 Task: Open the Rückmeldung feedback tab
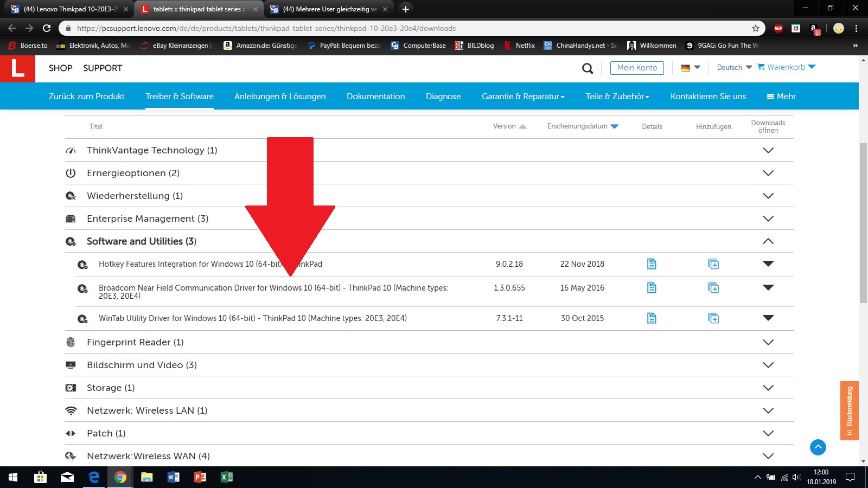(850, 410)
